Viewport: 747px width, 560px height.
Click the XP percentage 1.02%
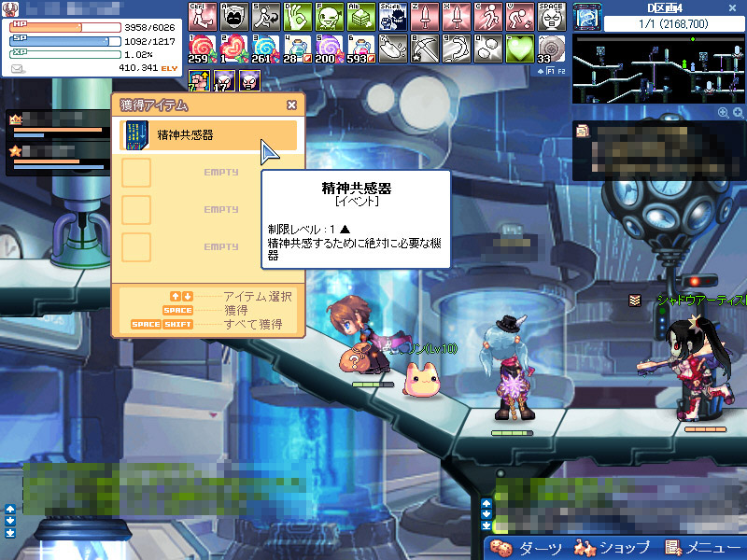coord(138,55)
